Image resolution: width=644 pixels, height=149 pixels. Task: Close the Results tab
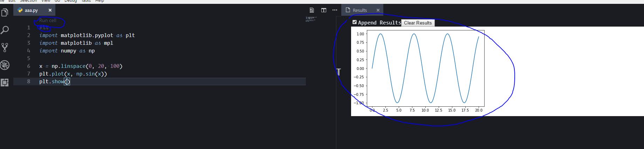coord(378,10)
